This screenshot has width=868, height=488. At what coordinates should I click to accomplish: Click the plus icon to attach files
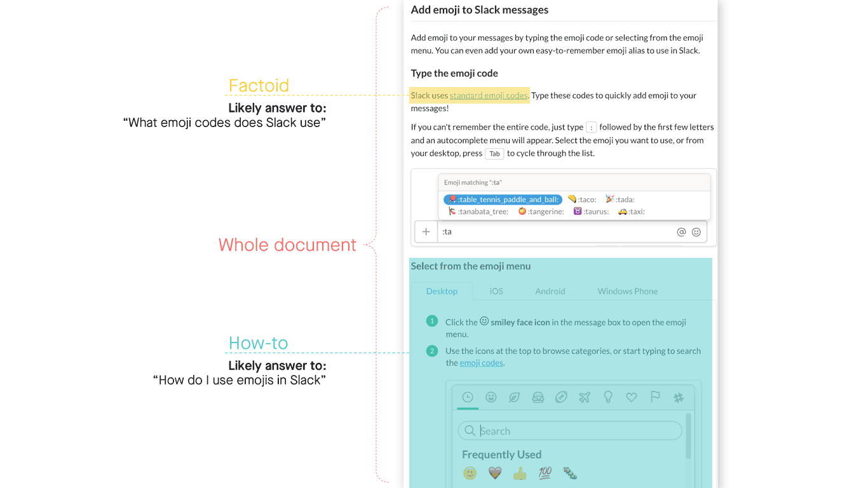(x=426, y=231)
